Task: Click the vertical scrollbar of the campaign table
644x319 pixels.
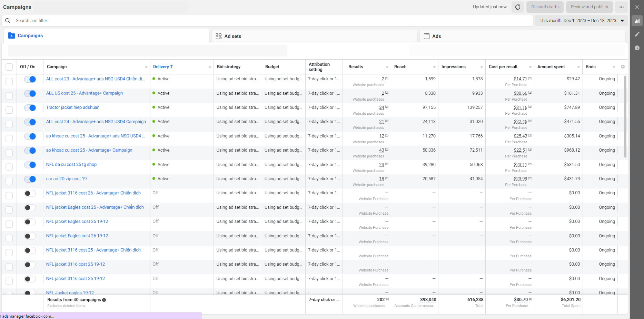Action: [x=625, y=117]
